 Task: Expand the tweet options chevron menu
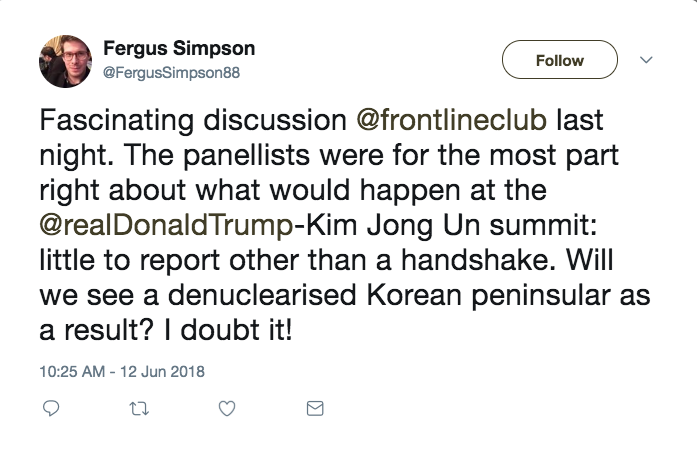click(645, 60)
